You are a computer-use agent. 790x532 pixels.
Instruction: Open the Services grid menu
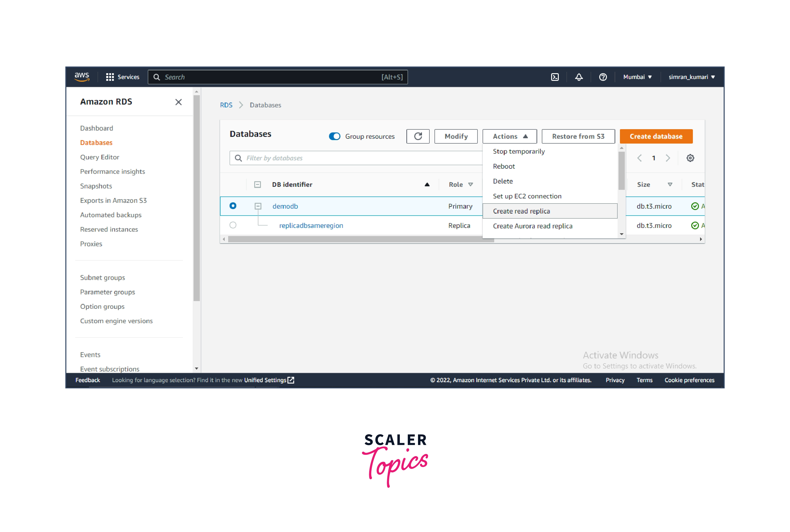click(122, 77)
